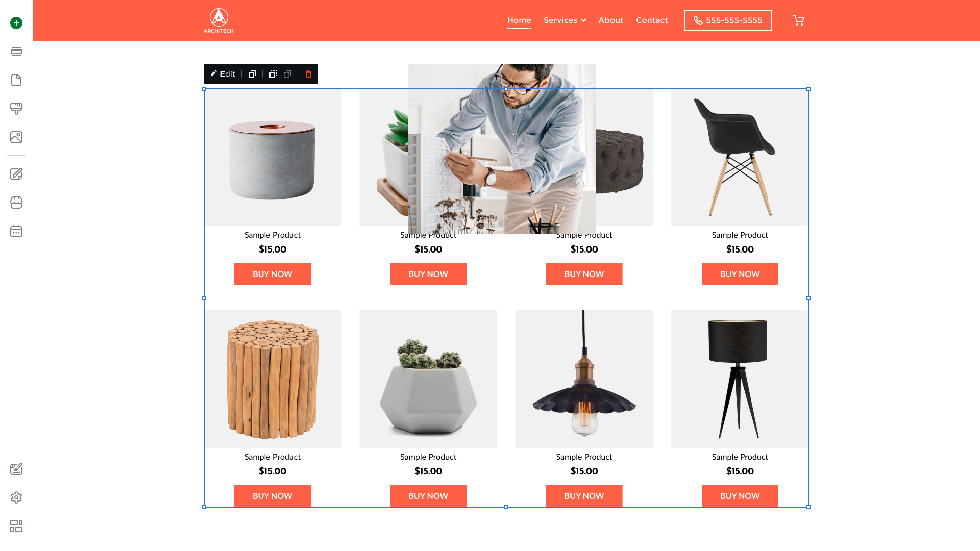Delete the selected element with the trash icon
The width and height of the screenshot is (980, 551).
pos(308,74)
